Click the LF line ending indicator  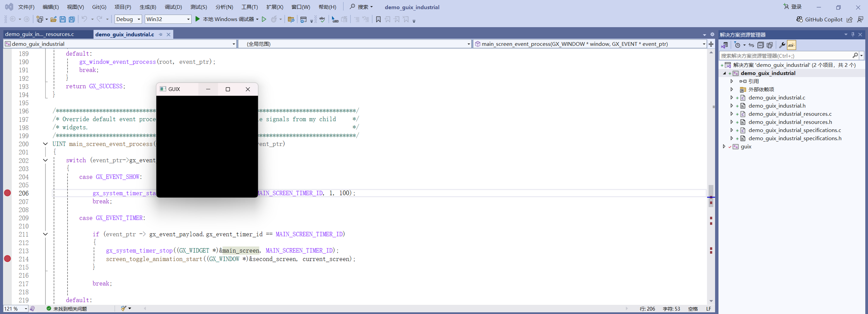tap(709, 309)
